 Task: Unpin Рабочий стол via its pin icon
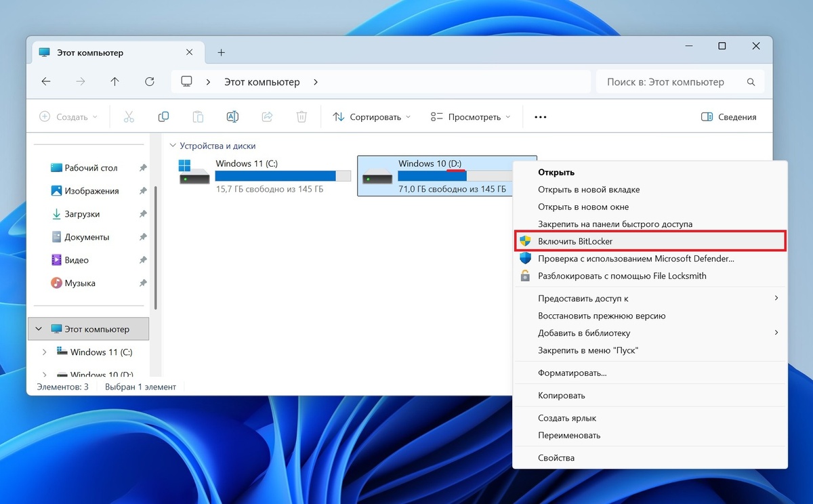pos(142,168)
